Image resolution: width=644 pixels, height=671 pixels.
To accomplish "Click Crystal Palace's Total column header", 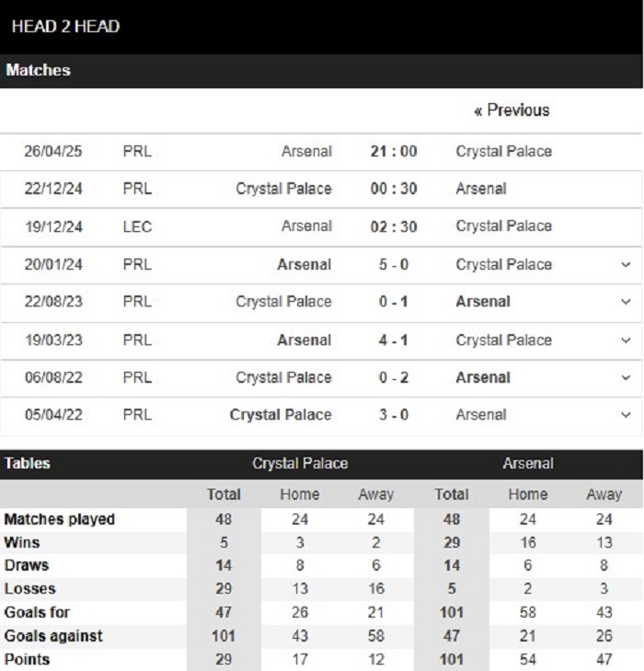I will click(224, 494).
